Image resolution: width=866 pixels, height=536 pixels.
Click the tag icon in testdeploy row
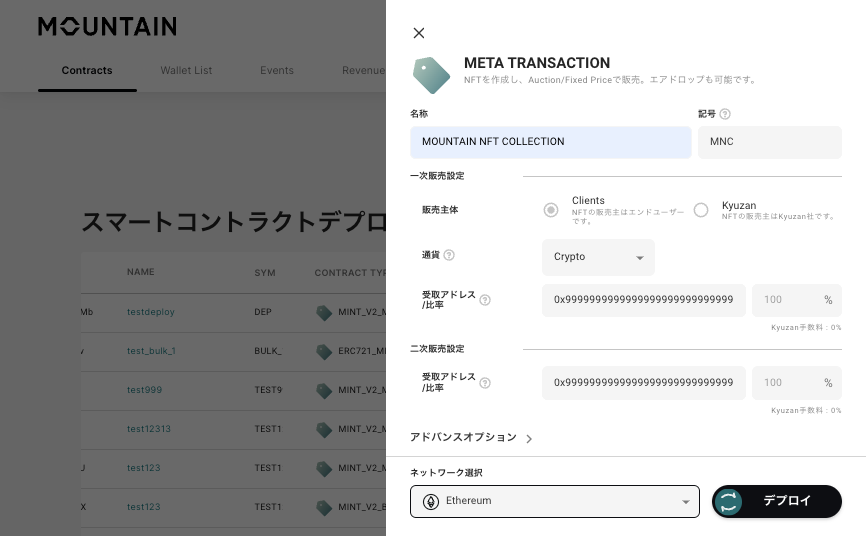324,312
